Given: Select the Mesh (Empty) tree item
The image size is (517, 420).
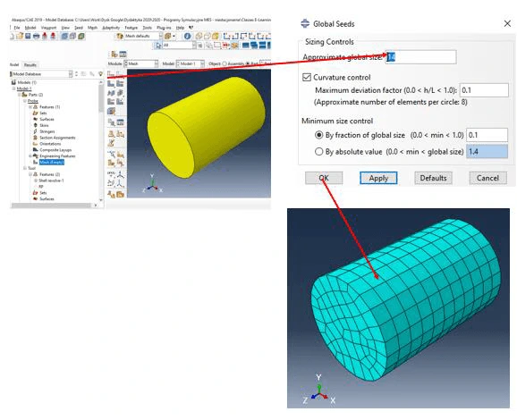Looking at the screenshot, I should click(52, 162).
